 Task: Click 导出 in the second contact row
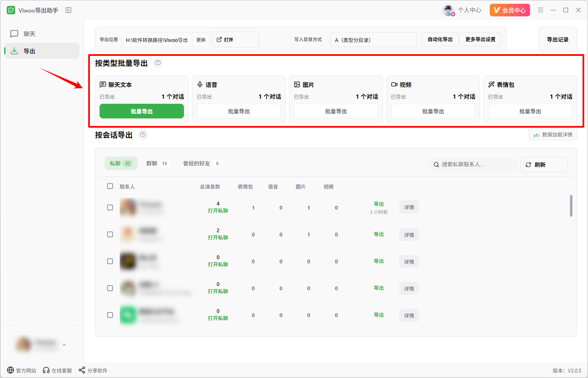pyautogui.click(x=379, y=234)
